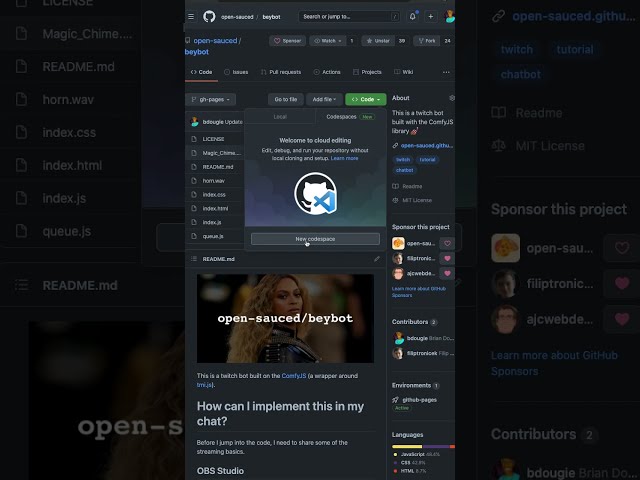Screen dimensions: 640x480
Task: Open contributor filiptronicek profile
Action: tap(424, 353)
